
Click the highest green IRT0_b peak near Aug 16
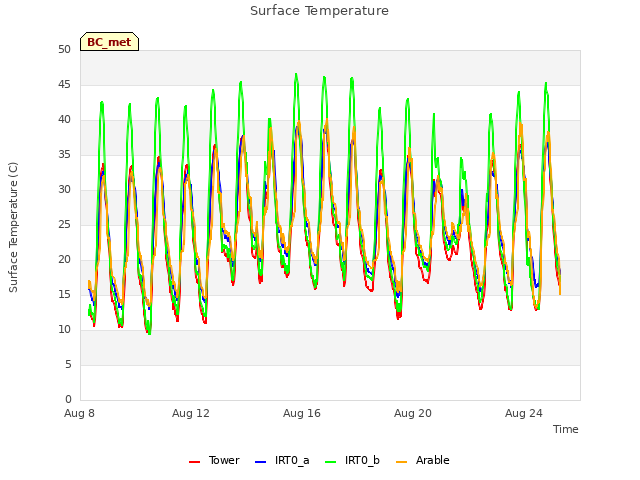tap(296, 75)
